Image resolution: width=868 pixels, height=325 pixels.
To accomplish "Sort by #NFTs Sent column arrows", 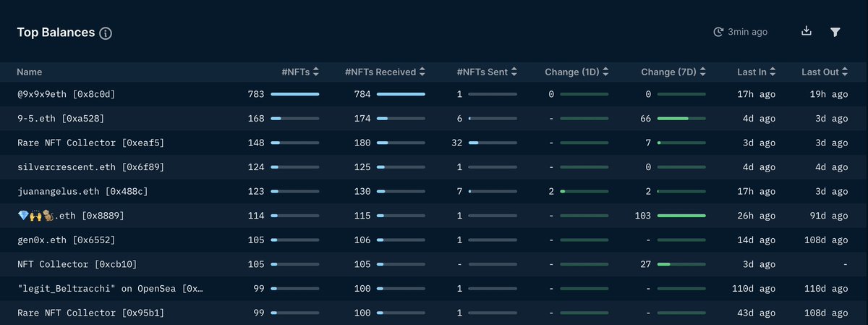I will 514,72.
